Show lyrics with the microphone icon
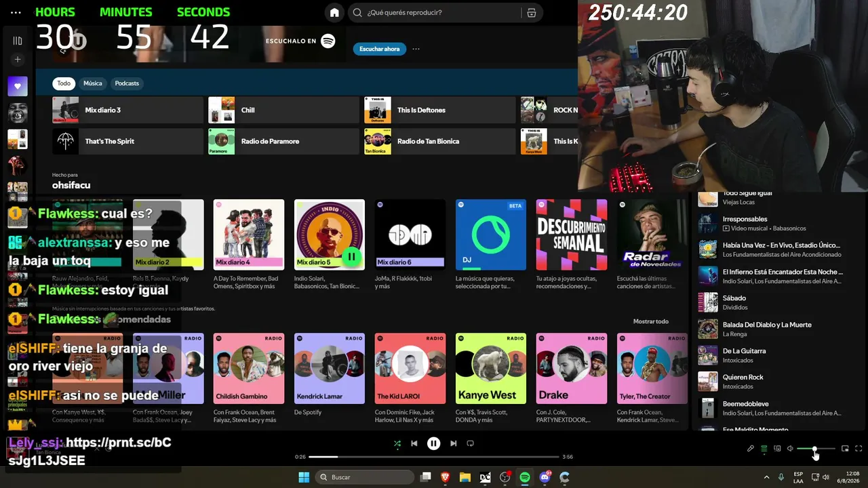Image resolution: width=868 pixels, height=488 pixels. pyautogui.click(x=751, y=449)
